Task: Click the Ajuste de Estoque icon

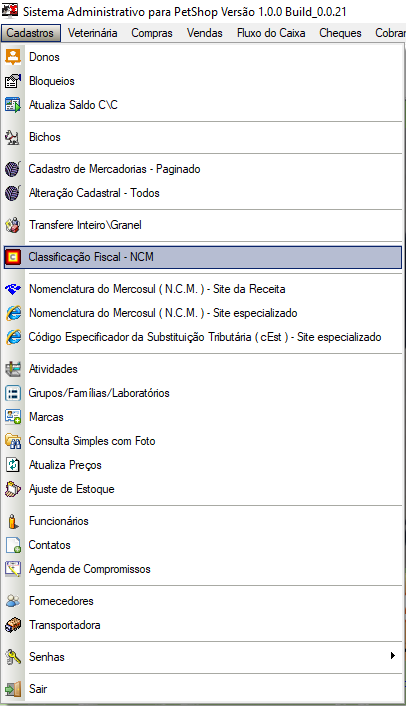Action: (x=13, y=489)
